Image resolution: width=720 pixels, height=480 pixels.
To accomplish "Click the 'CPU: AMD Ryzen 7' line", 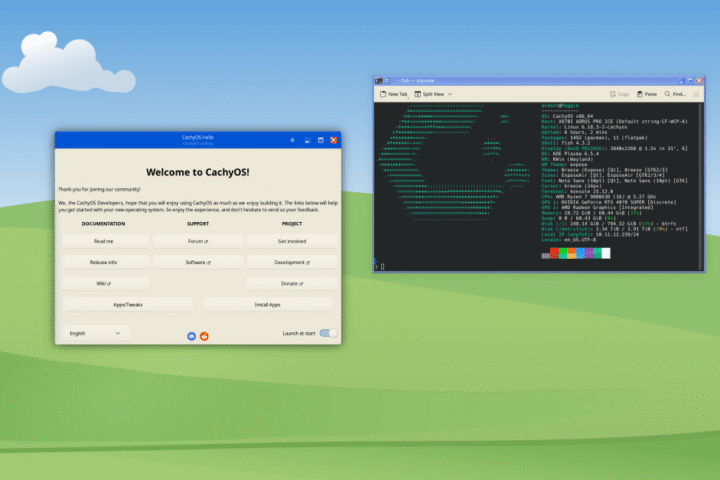I will (598, 197).
